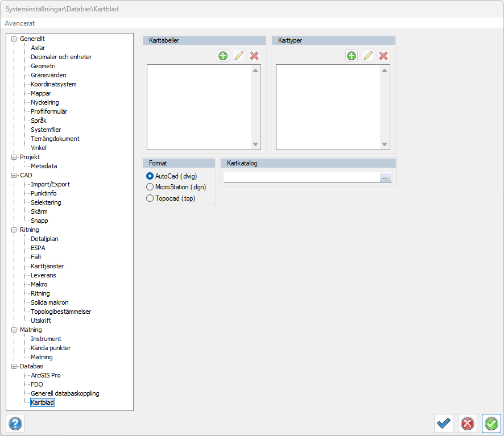
Task: Add a new Karttyper entry
Action: click(x=352, y=56)
